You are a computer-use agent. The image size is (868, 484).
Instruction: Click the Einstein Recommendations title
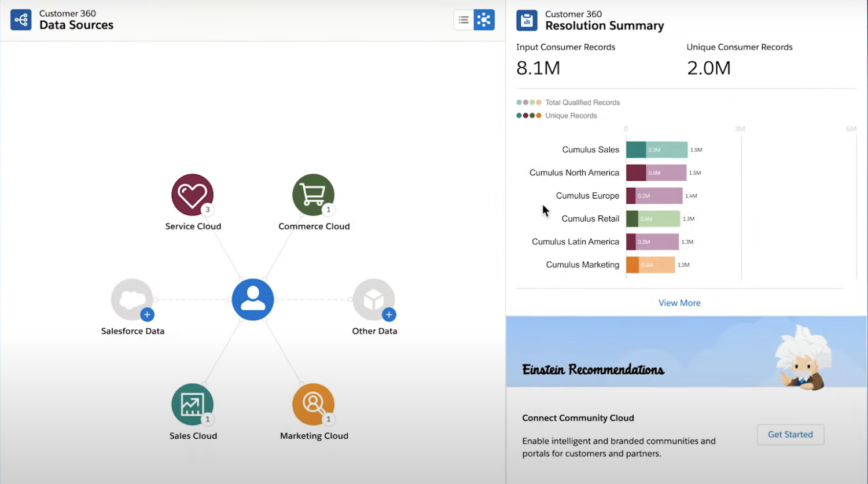[593, 369]
